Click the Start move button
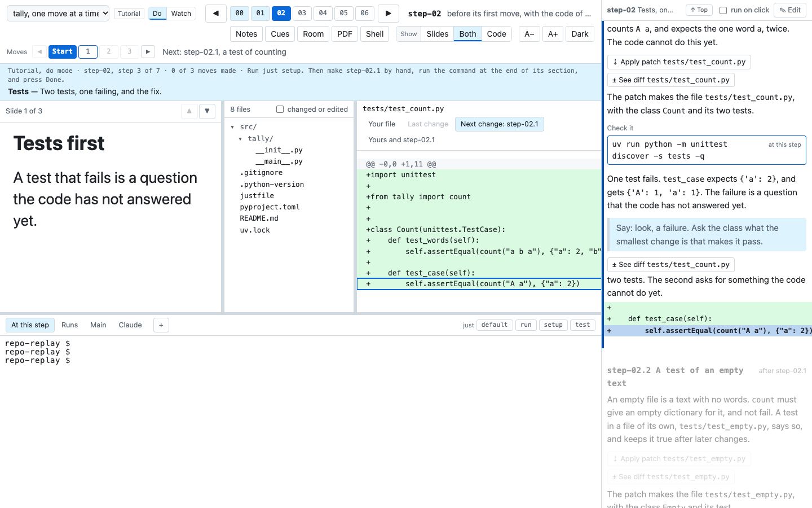The width and height of the screenshot is (812, 508). pyautogui.click(x=63, y=52)
